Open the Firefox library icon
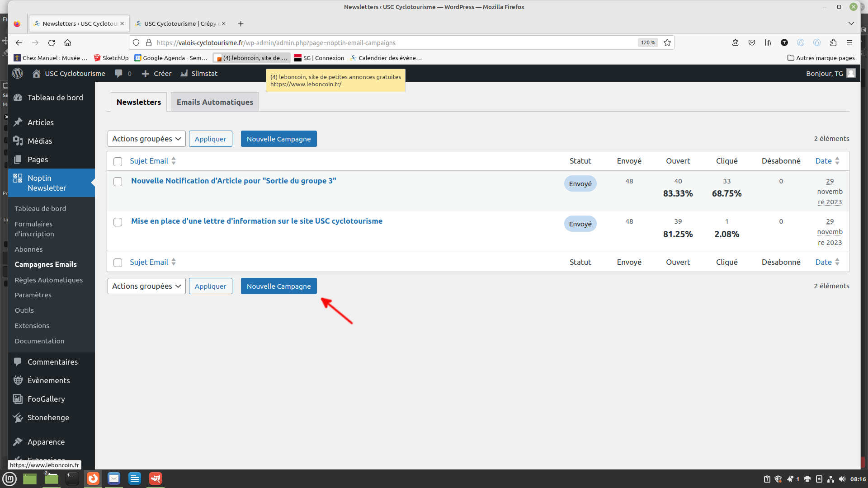 pos(768,42)
